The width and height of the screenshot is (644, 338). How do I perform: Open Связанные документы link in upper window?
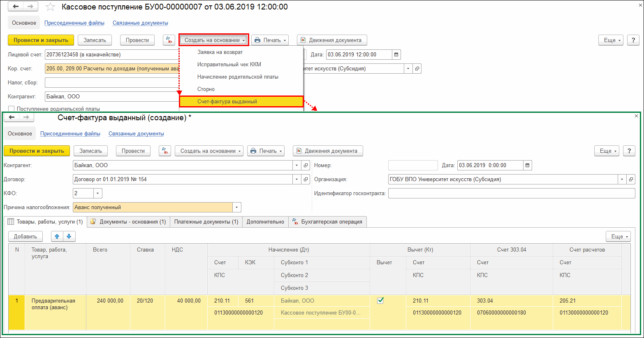pyautogui.click(x=140, y=23)
